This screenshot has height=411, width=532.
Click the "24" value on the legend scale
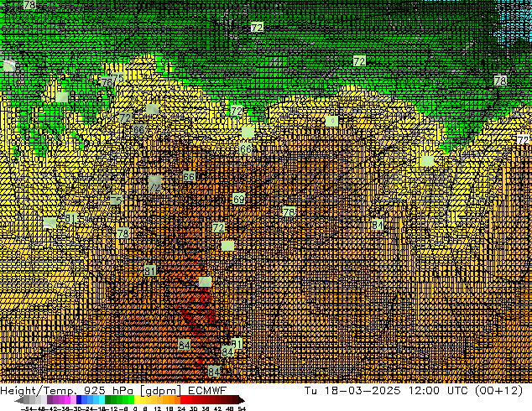181,408
